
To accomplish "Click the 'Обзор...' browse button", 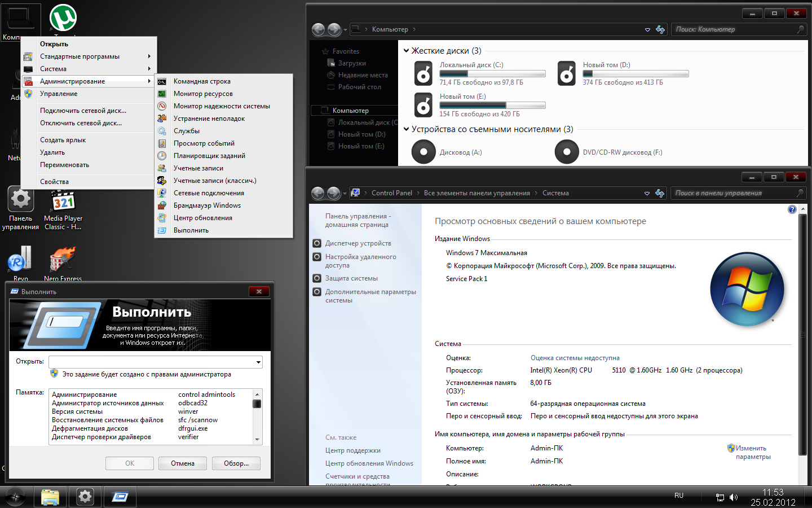I will pos(236,463).
